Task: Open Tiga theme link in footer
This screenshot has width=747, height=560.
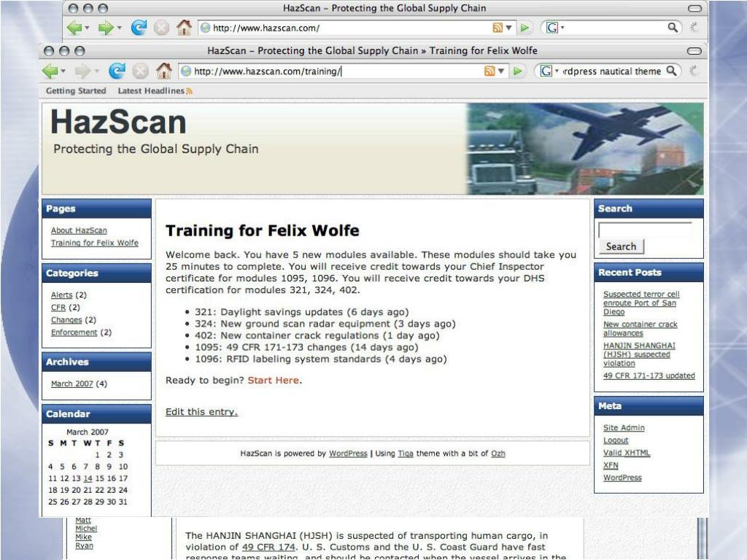Action: (x=406, y=454)
